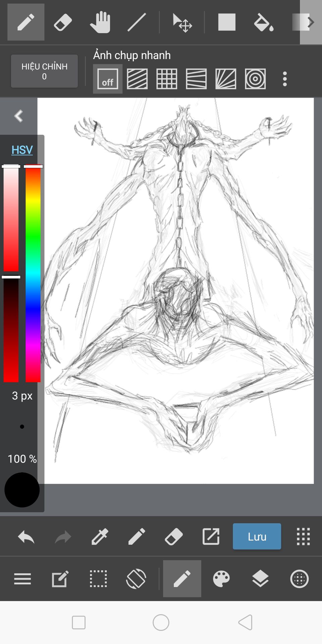Image resolution: width=322 pixels, height=644 pixels.
Task: Adjust the brightness bar in color panel
Action: (11, 329)
